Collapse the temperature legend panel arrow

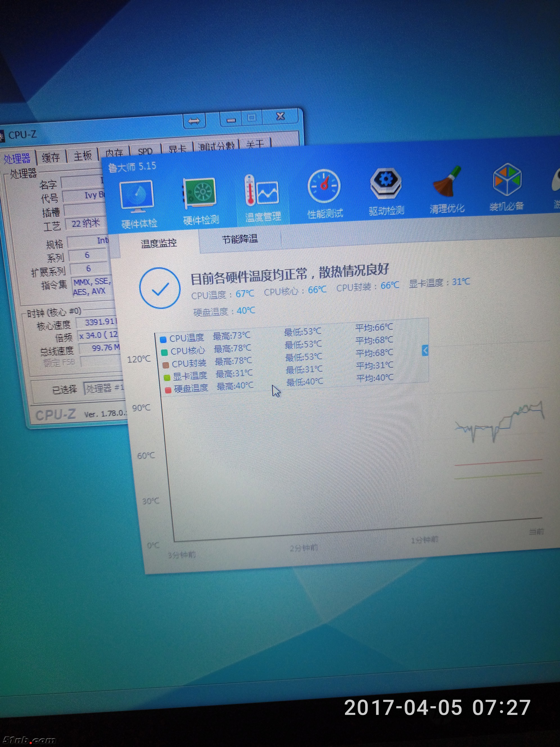point(425,350)
